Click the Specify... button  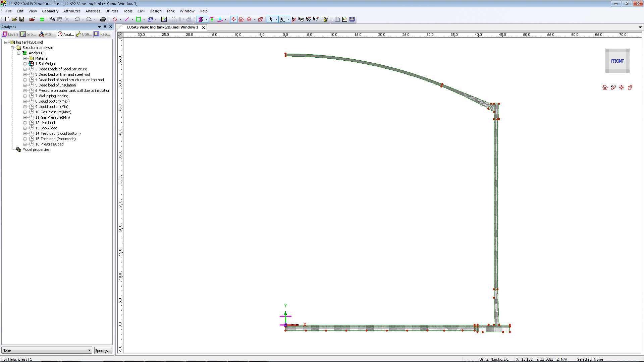103,350
